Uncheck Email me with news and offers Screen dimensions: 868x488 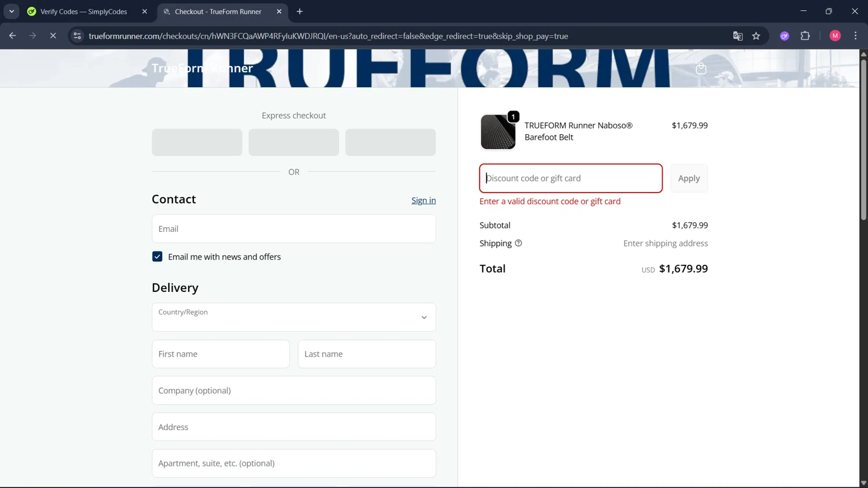(157, 257)
